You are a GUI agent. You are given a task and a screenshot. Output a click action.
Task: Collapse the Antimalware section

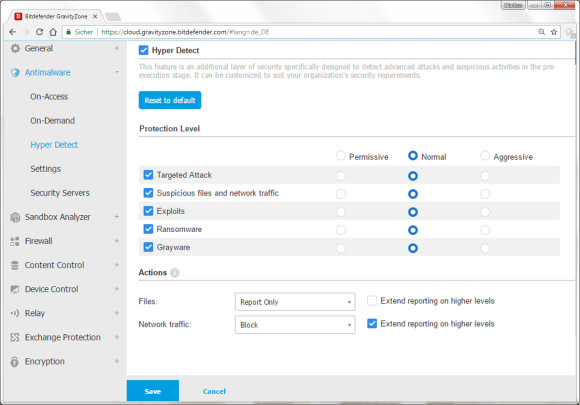tap(117, 72)
